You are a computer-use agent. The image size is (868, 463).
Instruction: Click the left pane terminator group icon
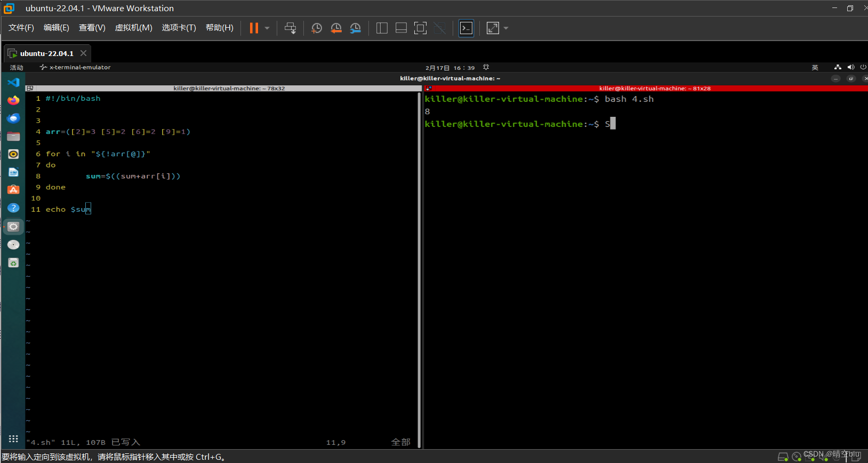(x=30, y=89)
